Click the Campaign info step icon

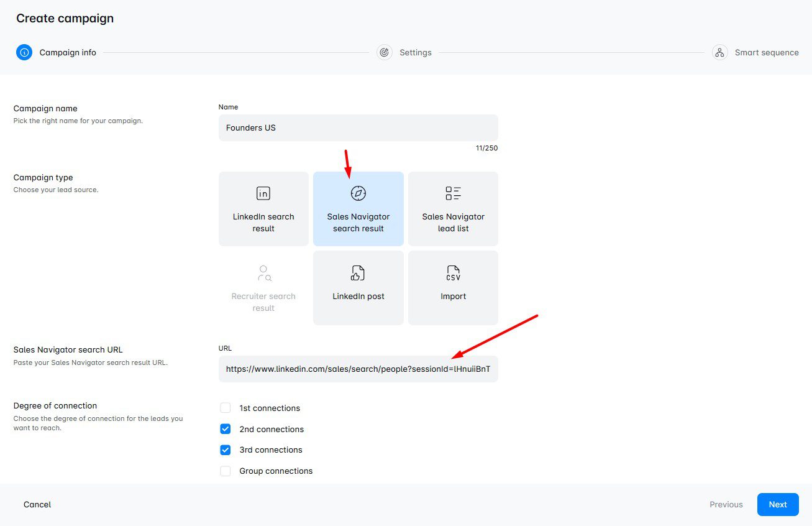coord(24,52)
